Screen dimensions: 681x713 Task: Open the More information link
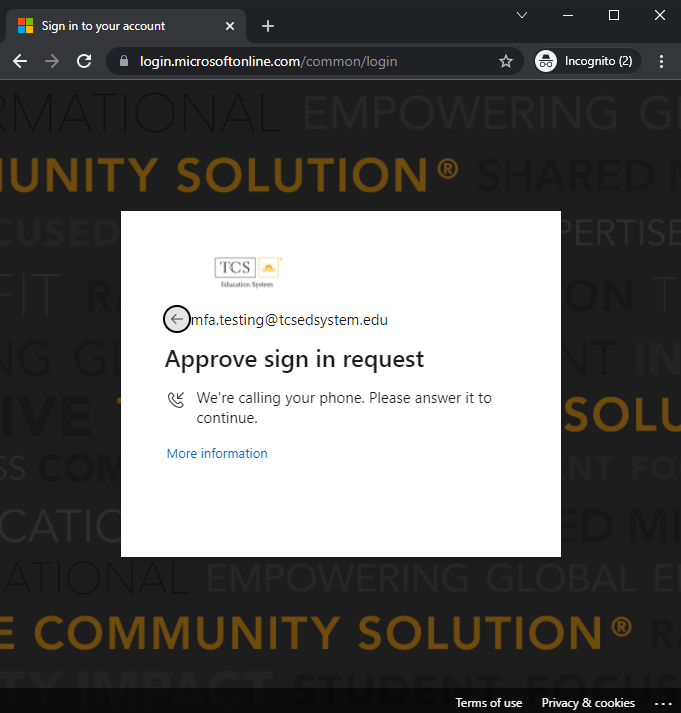tap(217, 453)
